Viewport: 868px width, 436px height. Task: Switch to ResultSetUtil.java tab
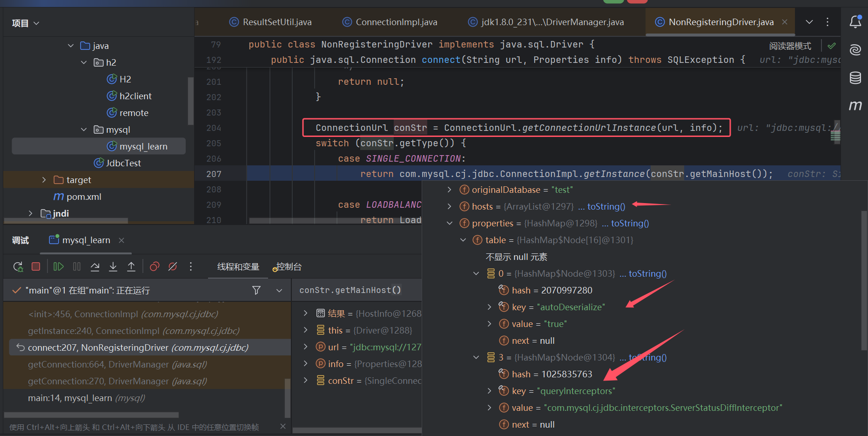pos(271,22)
